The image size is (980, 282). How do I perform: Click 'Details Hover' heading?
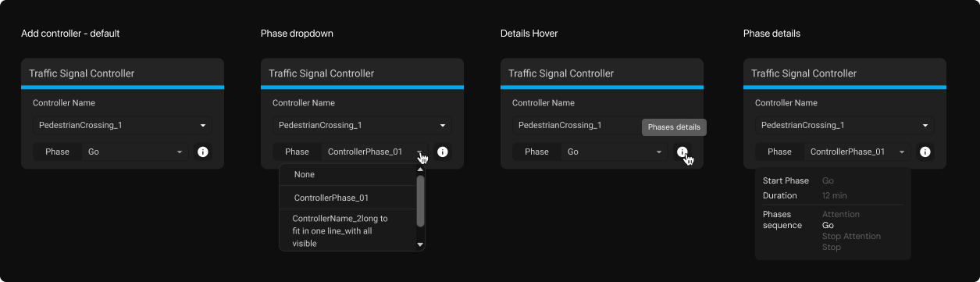[x=529, y=34]
